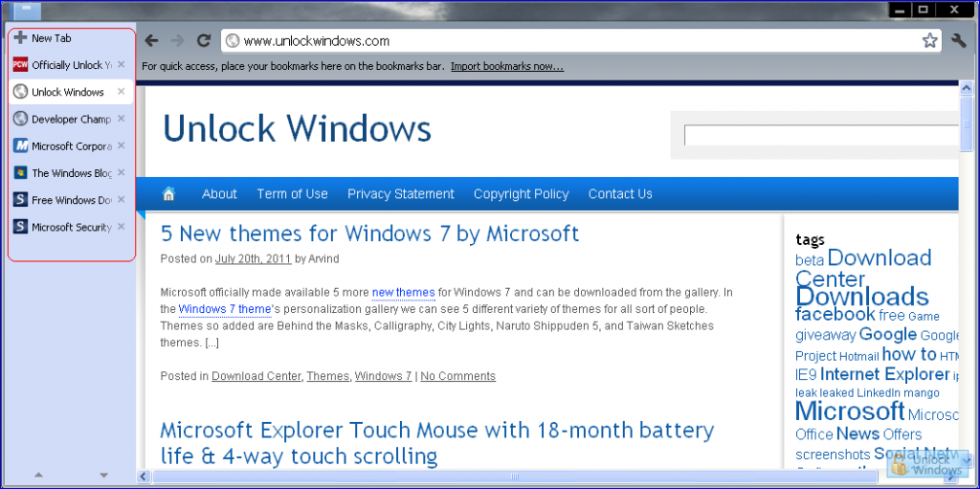980x489 pixels.
Task: Open the Download Center category link
Action: coord(256,376)
